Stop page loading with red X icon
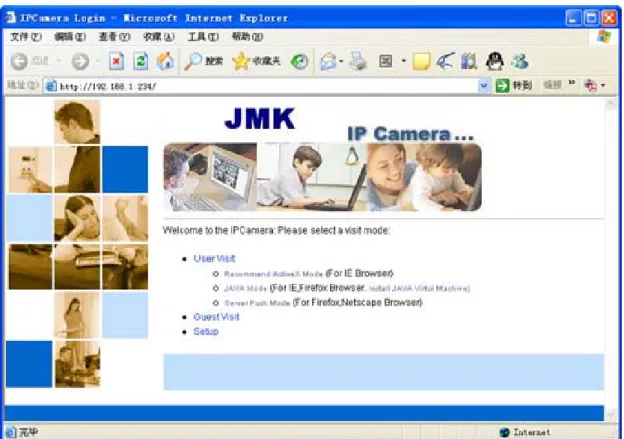 117,61
